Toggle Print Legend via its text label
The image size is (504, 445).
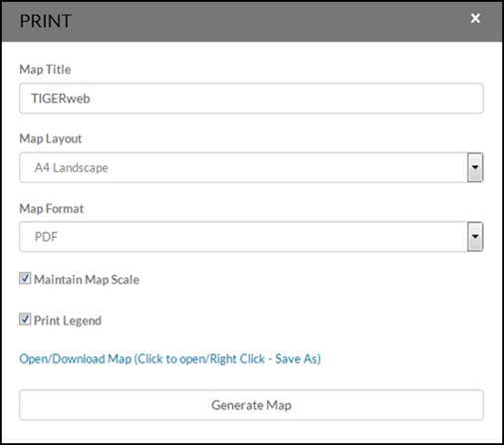[68, 321]
